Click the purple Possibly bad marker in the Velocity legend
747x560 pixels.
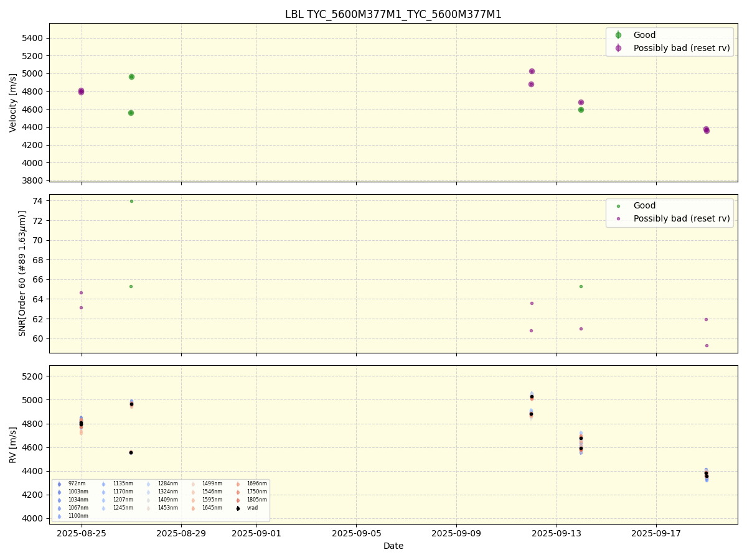(x=618, y=48)
